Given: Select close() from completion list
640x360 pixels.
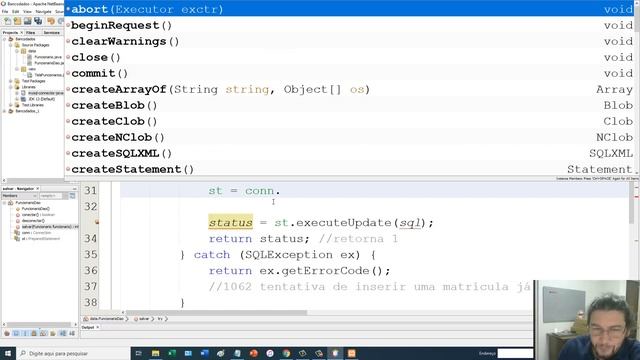Looking at the screenshot, I should tap(349, 57).
